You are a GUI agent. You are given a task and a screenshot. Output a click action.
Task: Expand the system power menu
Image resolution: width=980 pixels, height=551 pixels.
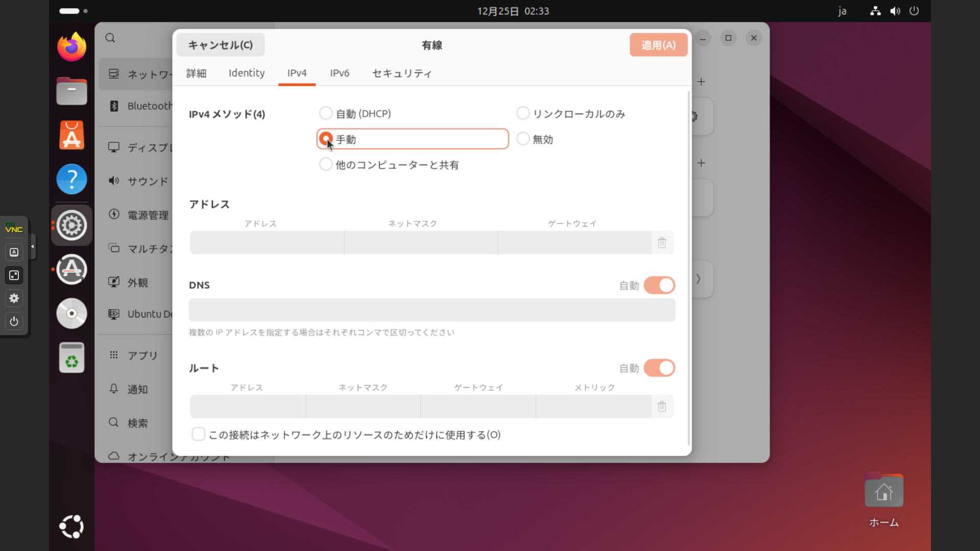tap(914, 11)
